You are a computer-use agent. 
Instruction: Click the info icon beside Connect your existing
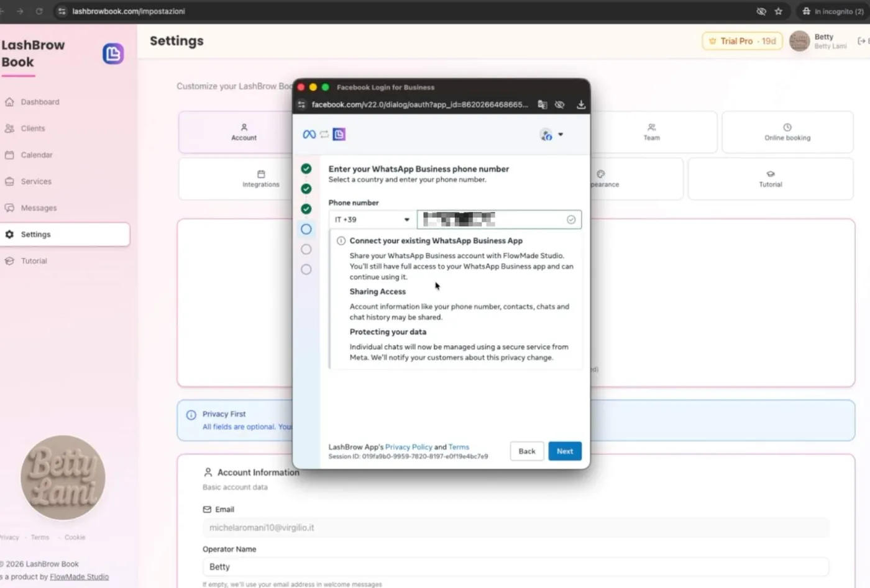click(341, 241)
